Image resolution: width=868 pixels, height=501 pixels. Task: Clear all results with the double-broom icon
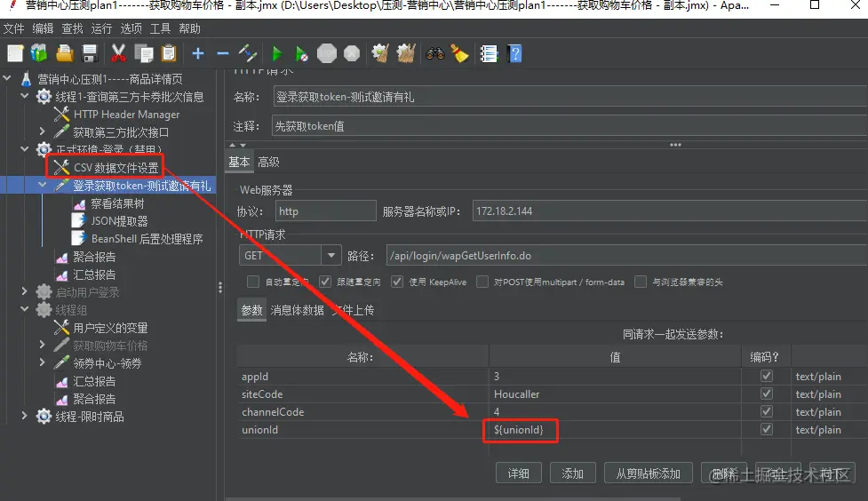point(406,53)
